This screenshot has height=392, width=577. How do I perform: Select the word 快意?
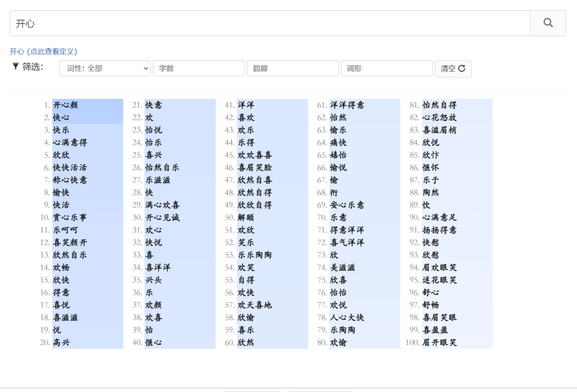click(x=153, y=105)
